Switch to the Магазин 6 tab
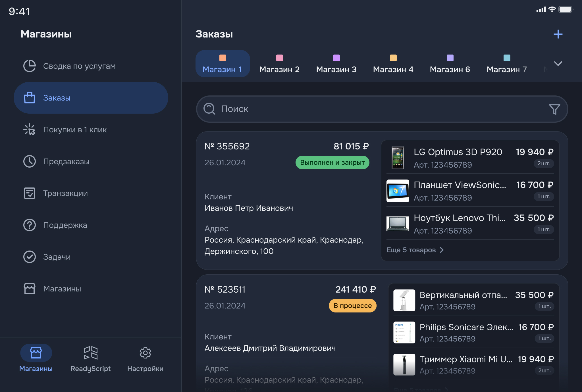Viewport: 582px width, 392px height. tap(450, 64)
